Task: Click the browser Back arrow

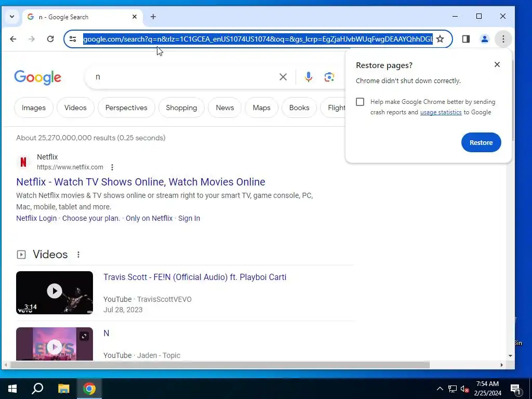Action: tap(13, 39)
